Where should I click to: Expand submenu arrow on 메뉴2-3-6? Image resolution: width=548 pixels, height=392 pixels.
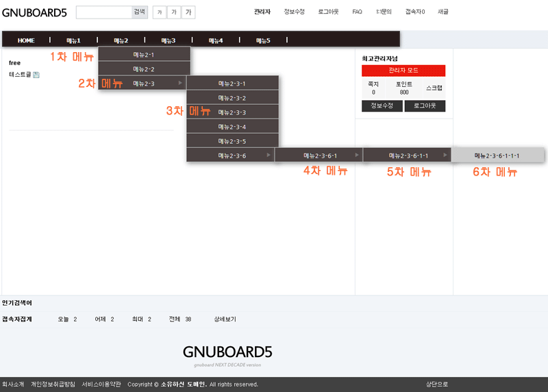click(269, 156)
